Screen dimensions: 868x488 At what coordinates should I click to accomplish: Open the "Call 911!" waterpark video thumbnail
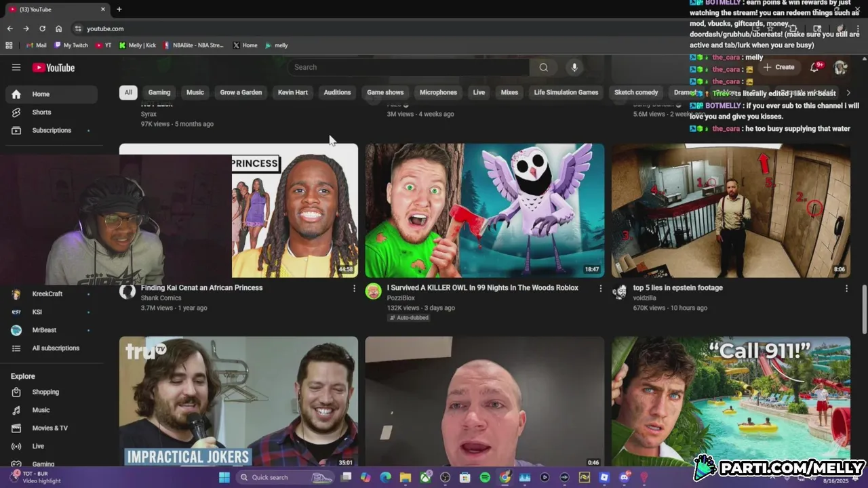pos(731,401)
